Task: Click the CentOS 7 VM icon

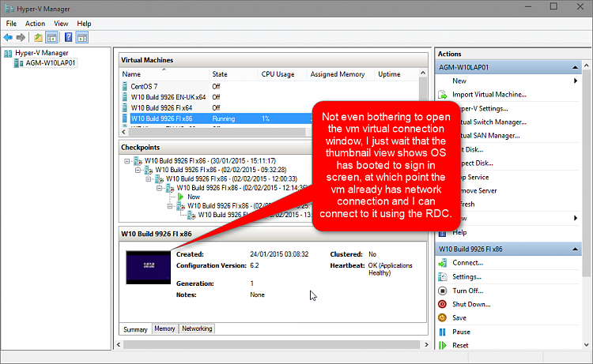Action: coord(124,87)
